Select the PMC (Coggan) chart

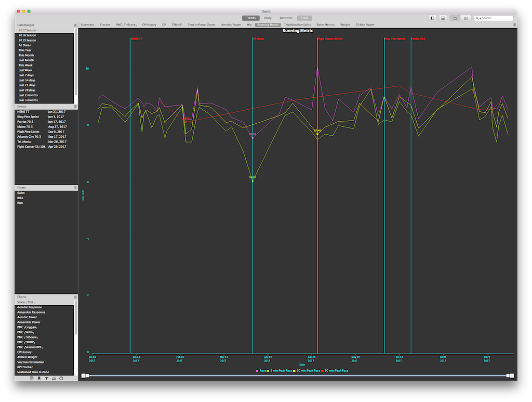tap(44, 327)
